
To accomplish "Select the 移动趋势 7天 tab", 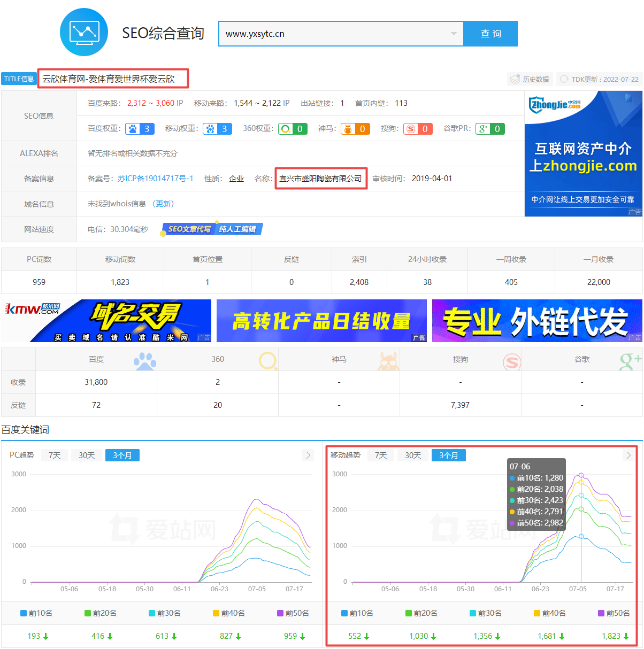I will coord(381,455).
